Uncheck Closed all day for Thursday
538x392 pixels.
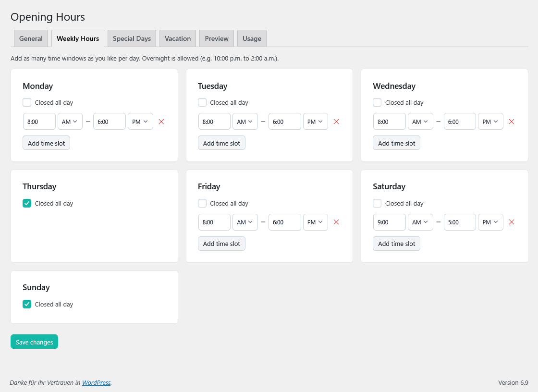point(27,203)
